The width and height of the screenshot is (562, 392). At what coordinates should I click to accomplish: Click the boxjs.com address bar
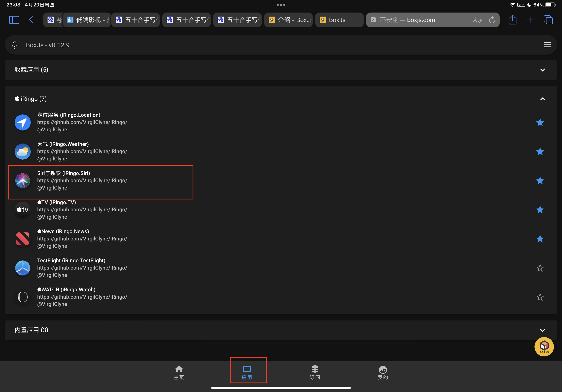[x=421, y=20]
